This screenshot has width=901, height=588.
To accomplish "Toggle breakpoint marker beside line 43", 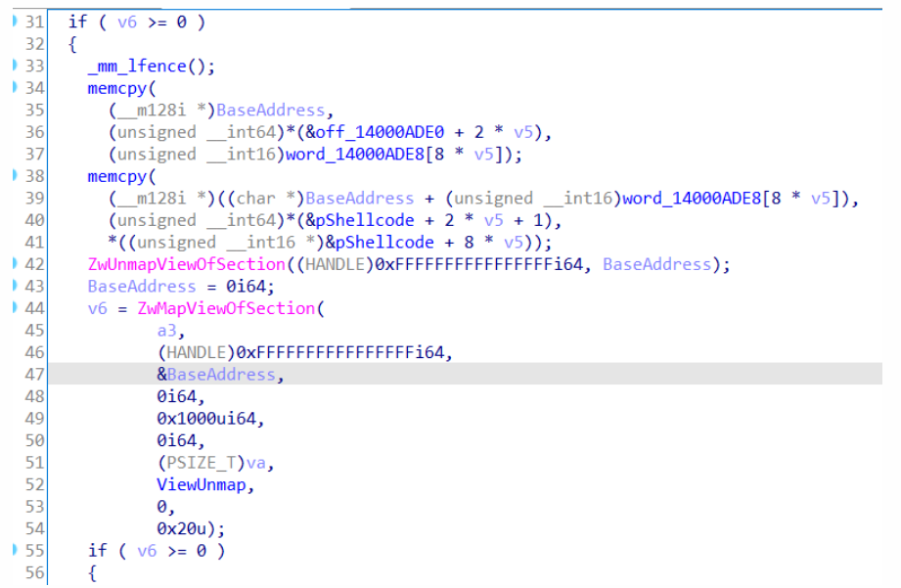I will point(15,285).
